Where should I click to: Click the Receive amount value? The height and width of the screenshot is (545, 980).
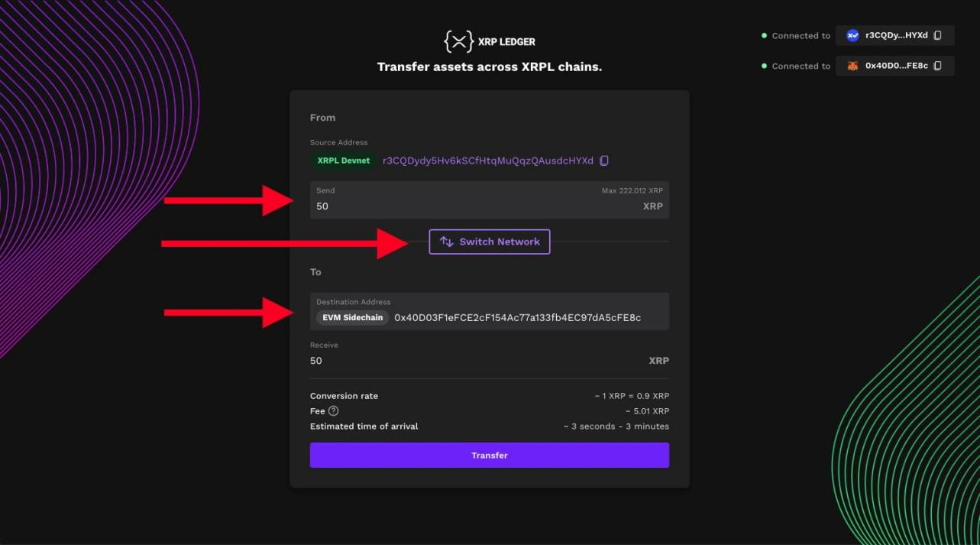click(x=316, y=361)
